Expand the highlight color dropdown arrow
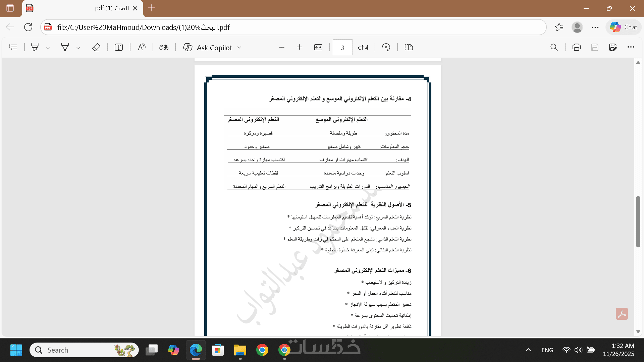This screenshot has width=644, height=362. pos(48,48)
